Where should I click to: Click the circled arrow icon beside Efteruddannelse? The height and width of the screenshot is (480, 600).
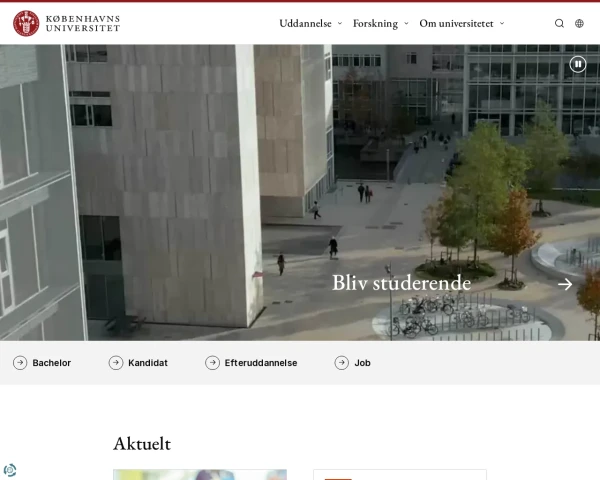coord(212,362)
